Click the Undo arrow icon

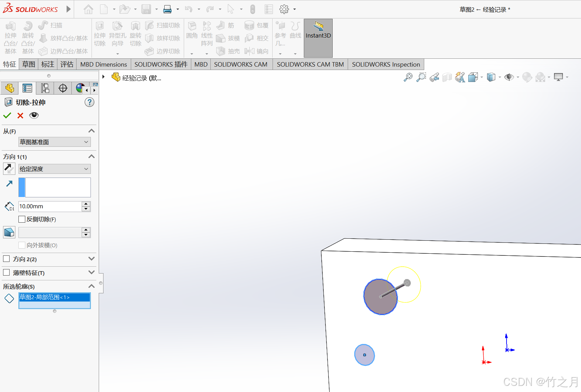coord(189,9)
